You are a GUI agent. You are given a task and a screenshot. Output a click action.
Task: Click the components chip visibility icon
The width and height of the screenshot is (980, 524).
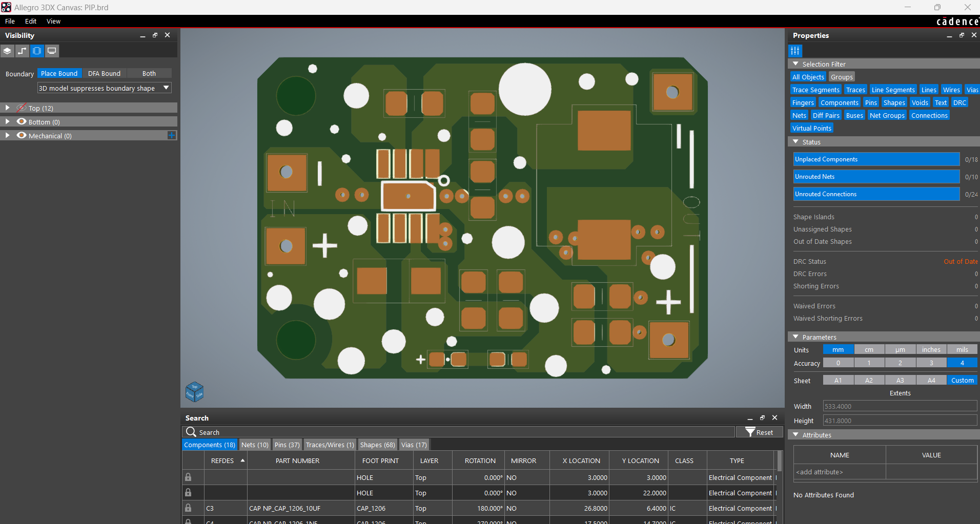coord(37,51)
